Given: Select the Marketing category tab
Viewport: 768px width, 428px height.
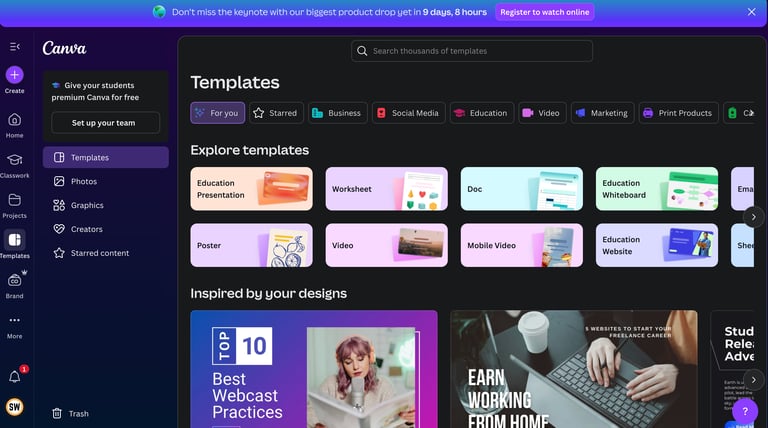Looking at the screenshot, I should 602,113.
